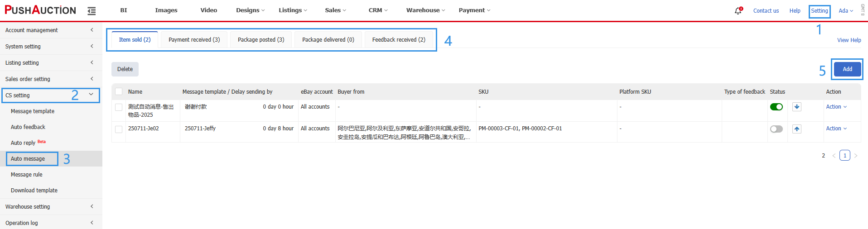Go to the next page arrow
The height and width of the screenshot is (229, 868).
pos(856,156)
